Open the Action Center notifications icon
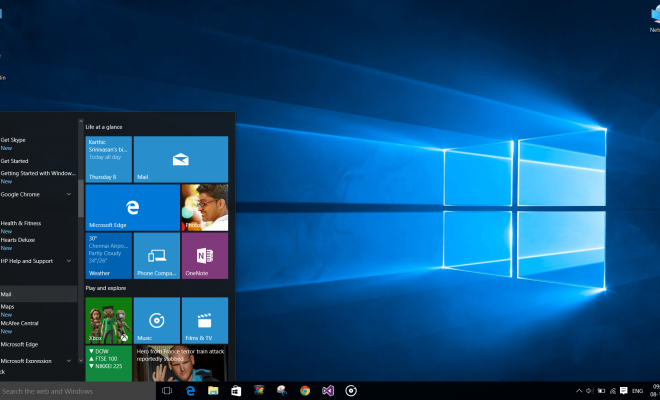Viewport: 660px width, 400px height. click(x=623, y=391)
